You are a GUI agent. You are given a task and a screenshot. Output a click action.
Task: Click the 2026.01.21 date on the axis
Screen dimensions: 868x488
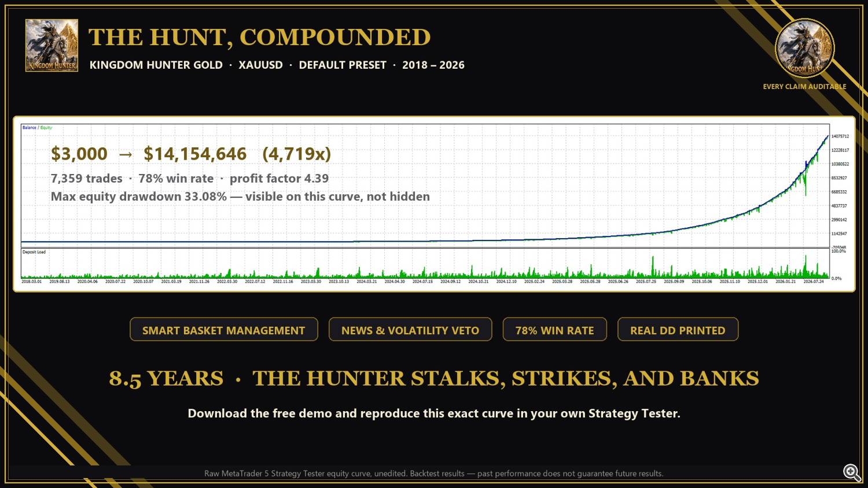785,282
